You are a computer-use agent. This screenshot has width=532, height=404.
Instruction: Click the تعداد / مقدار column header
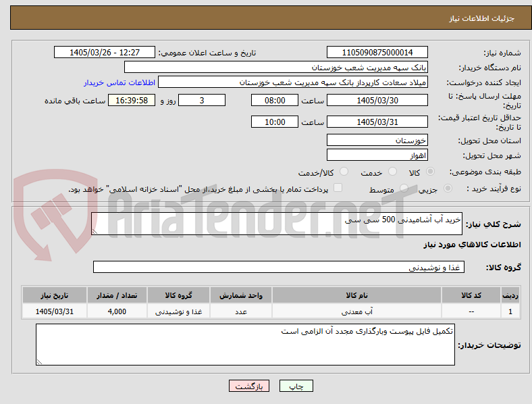(x=117, y=295)
